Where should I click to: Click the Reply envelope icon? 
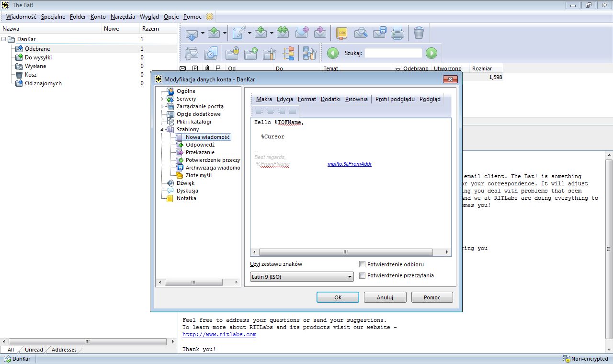tap(261, 33)
